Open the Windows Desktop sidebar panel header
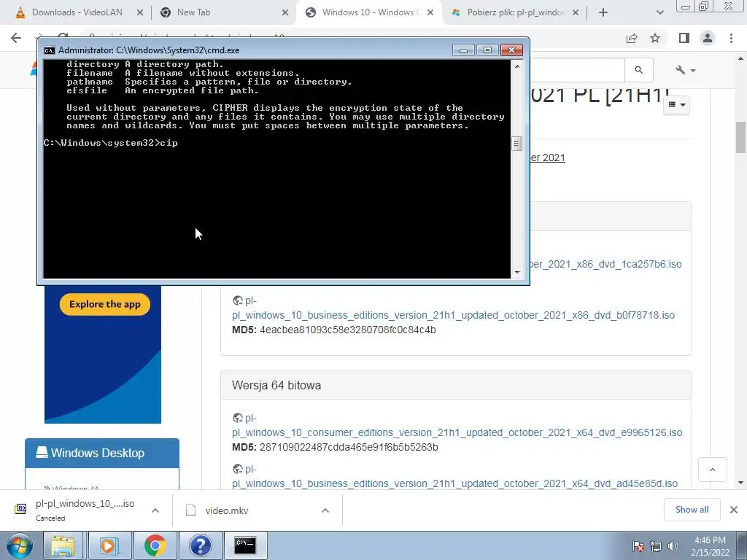This screenshot has height=560, width=747. (102, 453)
